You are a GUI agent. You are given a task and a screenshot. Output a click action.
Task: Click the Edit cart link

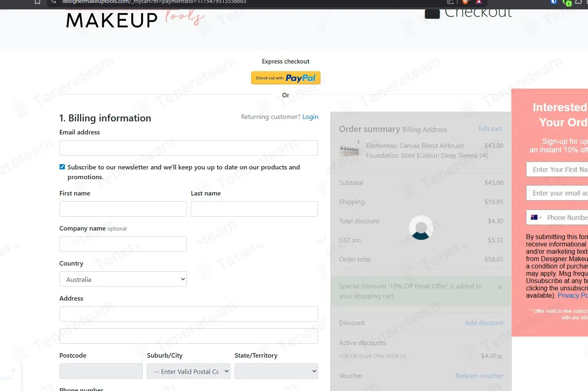[490, 129]
